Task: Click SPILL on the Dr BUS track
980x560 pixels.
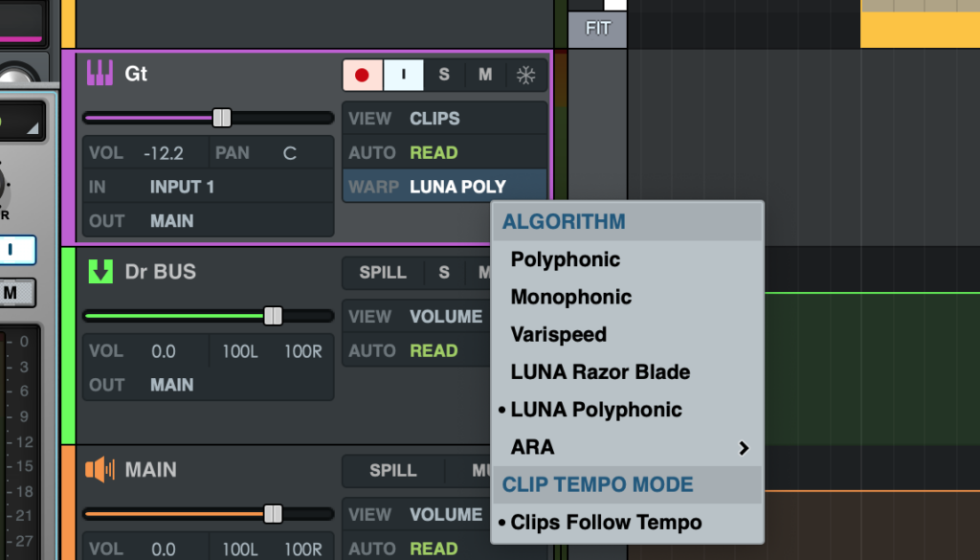Action: [383, 273]
